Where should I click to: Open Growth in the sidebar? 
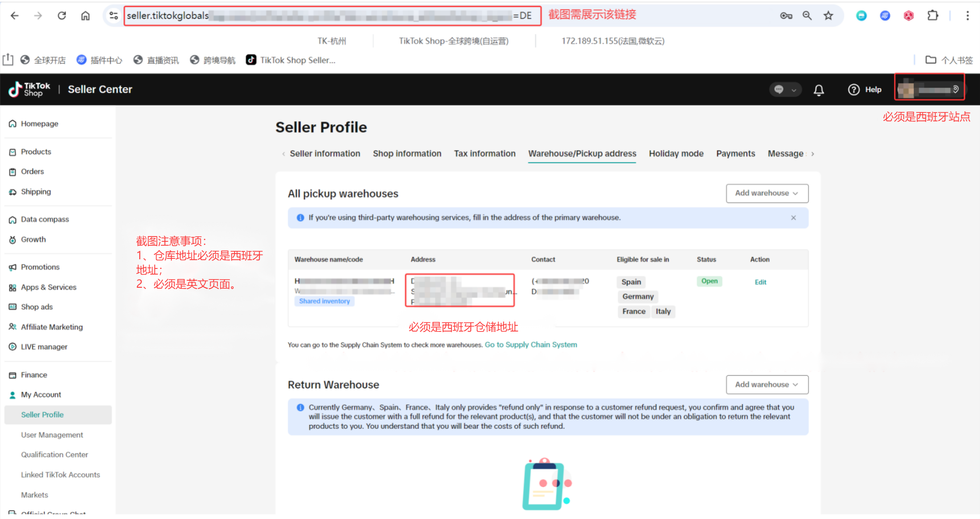point(33,240)
